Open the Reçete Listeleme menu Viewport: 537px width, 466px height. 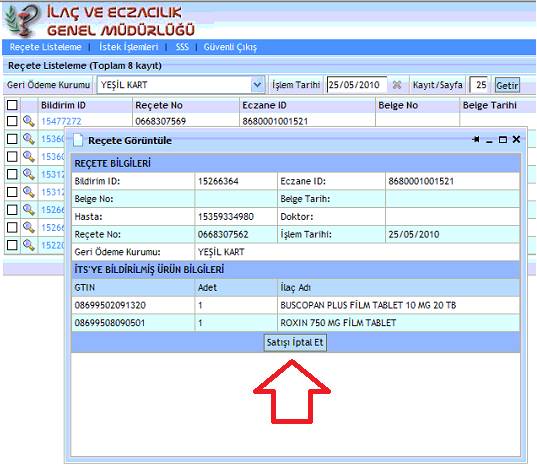click(x=46, y=47)
